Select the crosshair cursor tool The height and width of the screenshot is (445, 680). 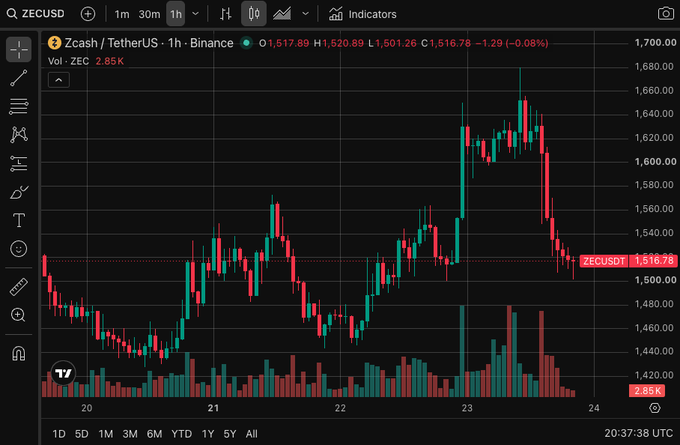click(x=19, y=49)
